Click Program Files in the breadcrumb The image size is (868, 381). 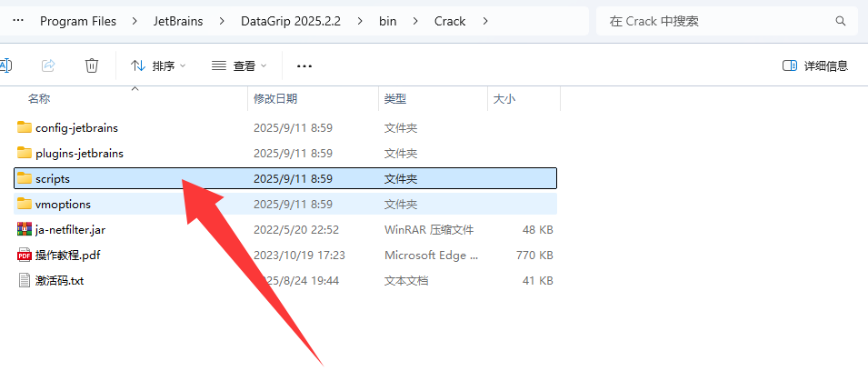(x=78, y=21)
